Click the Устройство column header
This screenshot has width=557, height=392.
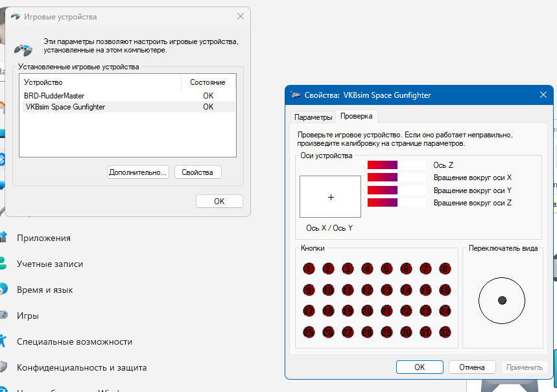click(x=101, y=82)
